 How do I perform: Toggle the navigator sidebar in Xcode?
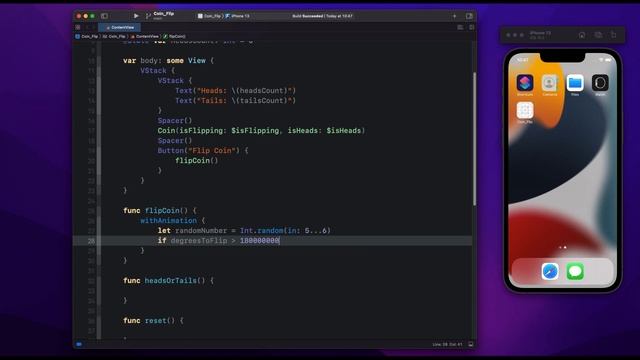click(x=104, y=16)
